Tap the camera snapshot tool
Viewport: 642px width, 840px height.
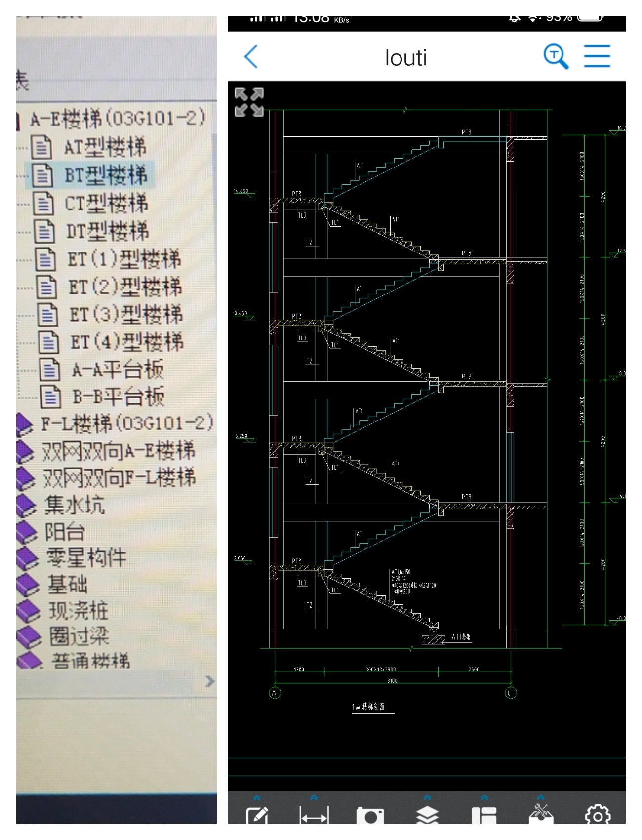[370, 815]
